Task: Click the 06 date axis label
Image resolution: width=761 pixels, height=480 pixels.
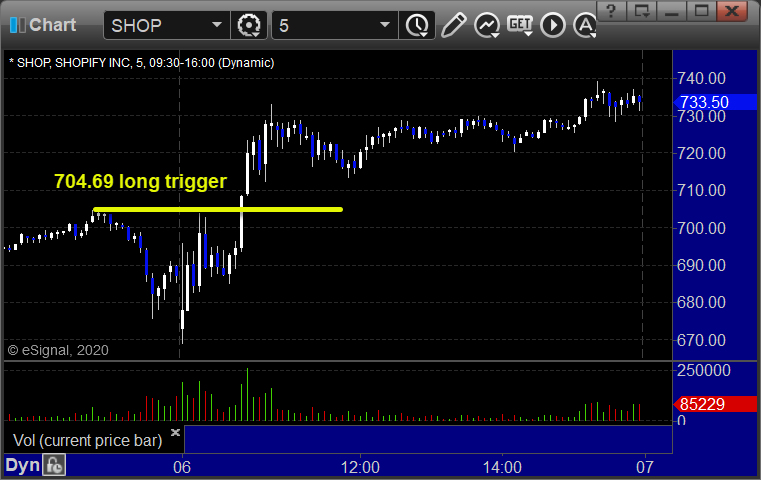Action: click(182, 467)
